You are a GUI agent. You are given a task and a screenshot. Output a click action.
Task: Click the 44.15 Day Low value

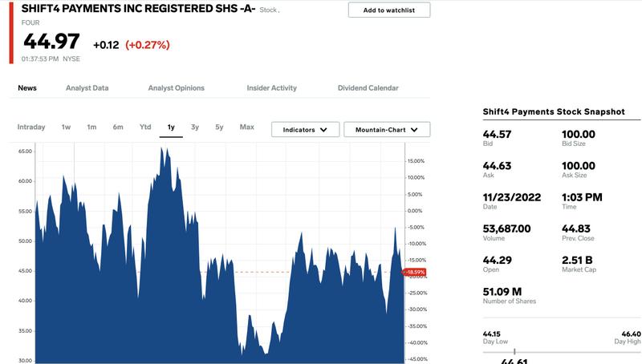click(x=491, y=334)
